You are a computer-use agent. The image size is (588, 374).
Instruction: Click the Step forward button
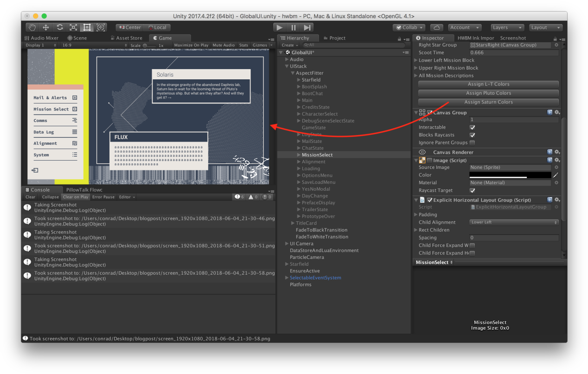click(307, 28)
